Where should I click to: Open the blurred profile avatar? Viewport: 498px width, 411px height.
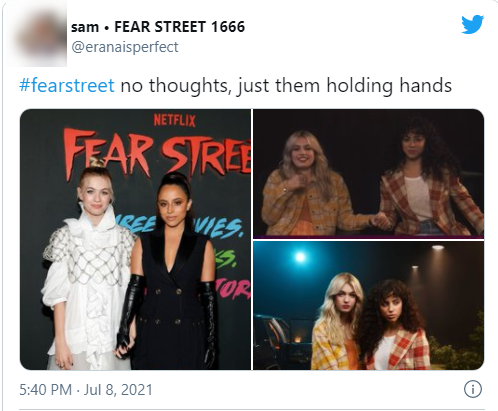(x=37, y=35)
